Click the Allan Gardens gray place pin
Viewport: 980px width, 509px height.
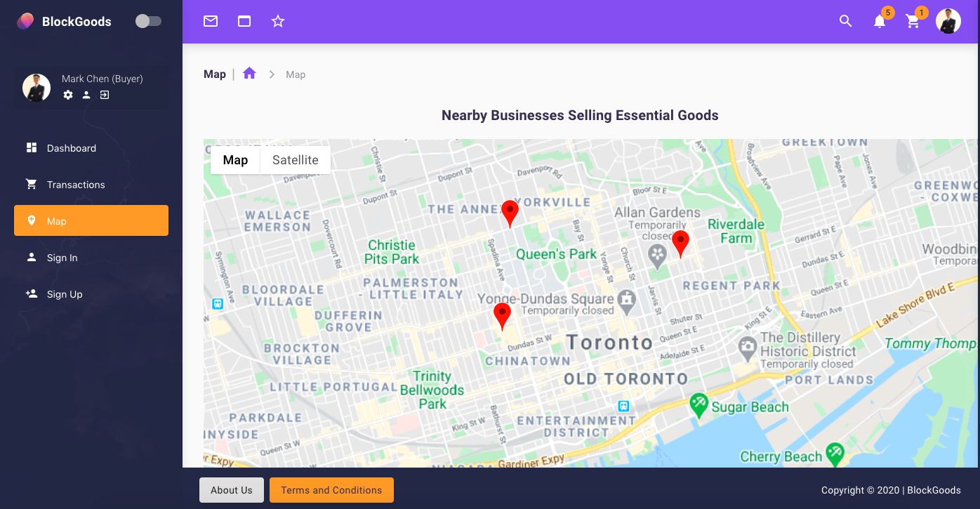tap(657, 256)
